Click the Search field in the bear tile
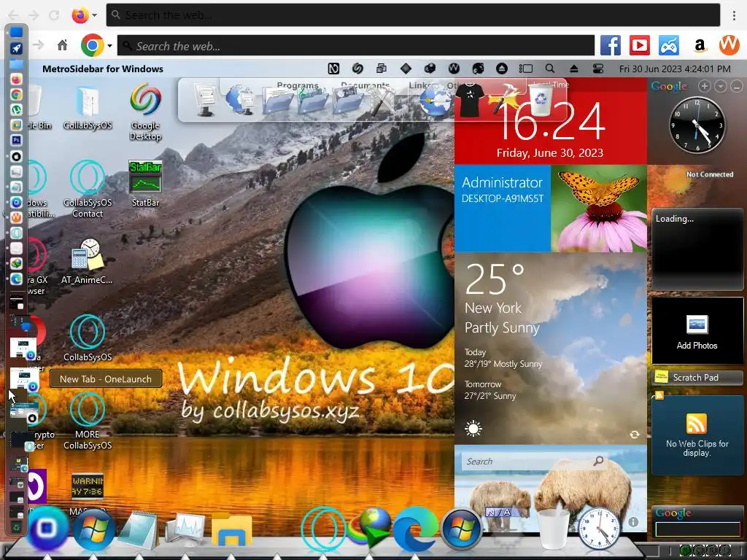747x560 pixels. pos(533,461)
